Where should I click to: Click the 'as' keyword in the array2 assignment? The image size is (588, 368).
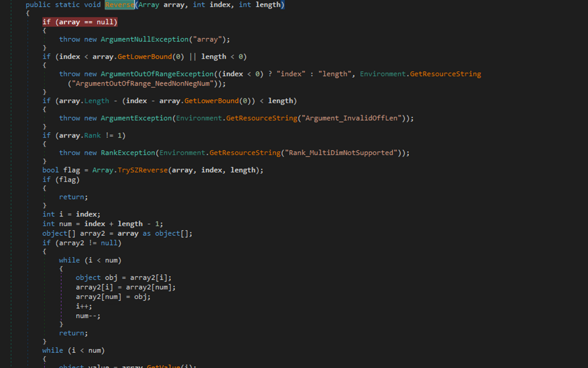tap(147, 233)
